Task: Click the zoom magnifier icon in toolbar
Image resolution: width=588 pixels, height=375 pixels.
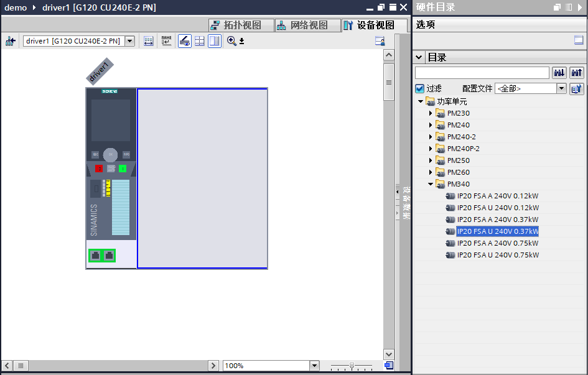Action: coord(231,41)
